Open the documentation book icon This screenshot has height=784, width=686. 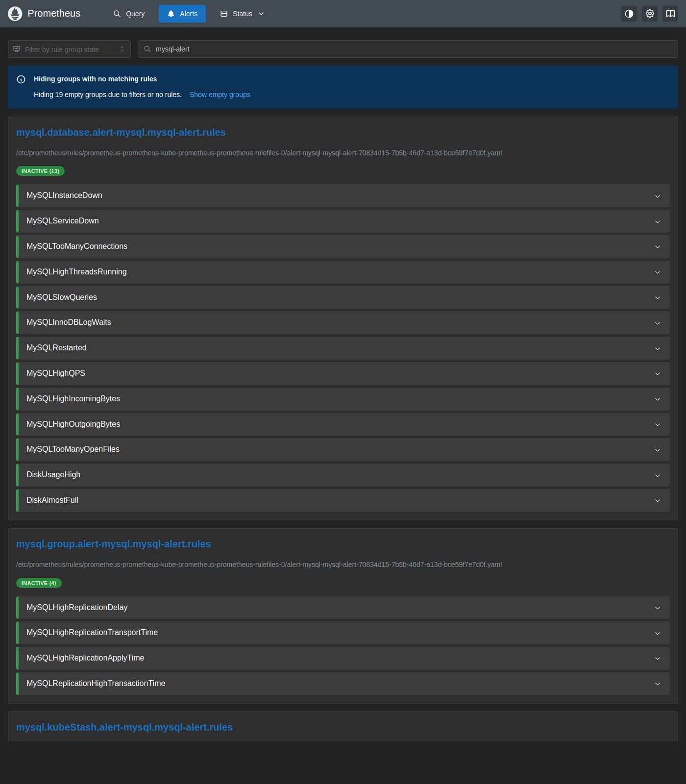(x=670, y=14)
